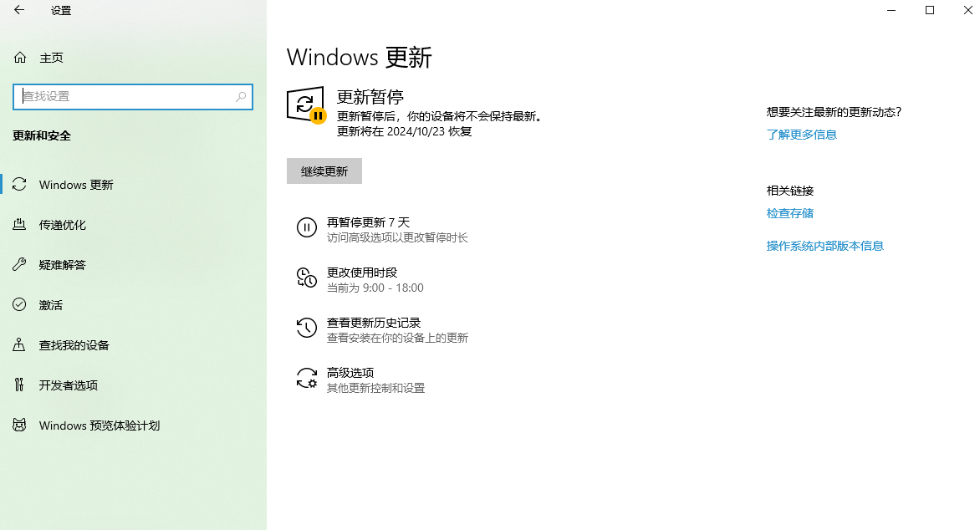Open 主页 via the home icon
The image size is (980, 530).
(x=18, y=57)
